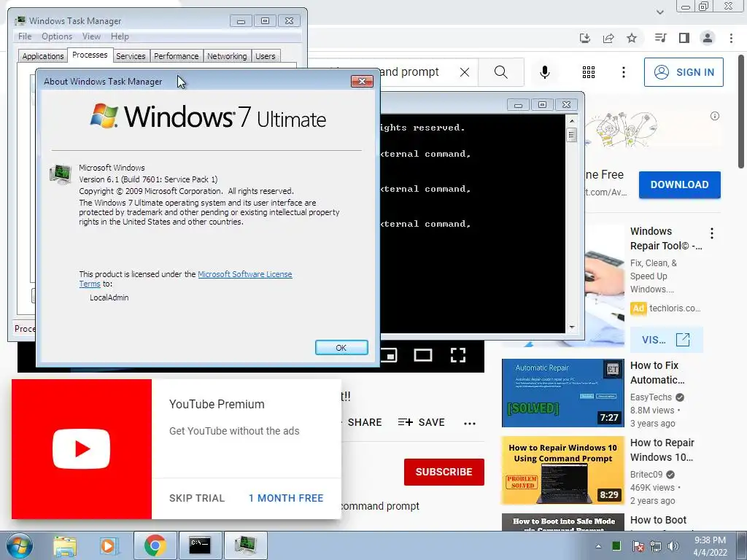Click the techloris.co... ad link

[x=675, y=308]
